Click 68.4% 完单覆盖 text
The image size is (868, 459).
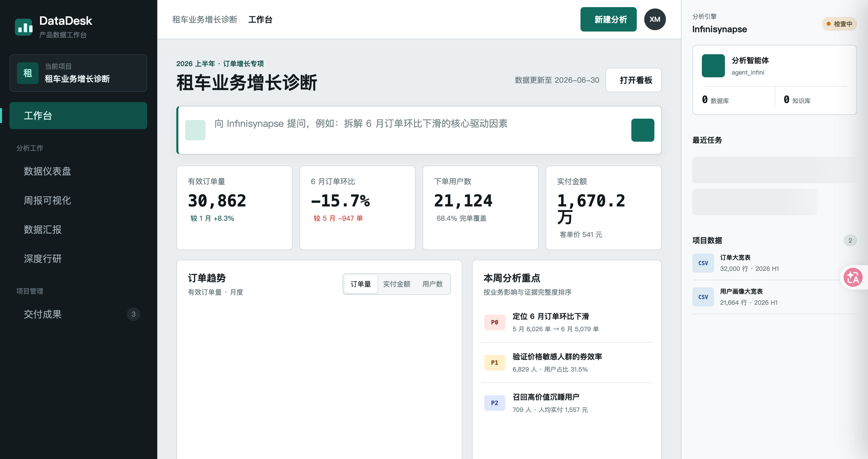click(461, 218)
